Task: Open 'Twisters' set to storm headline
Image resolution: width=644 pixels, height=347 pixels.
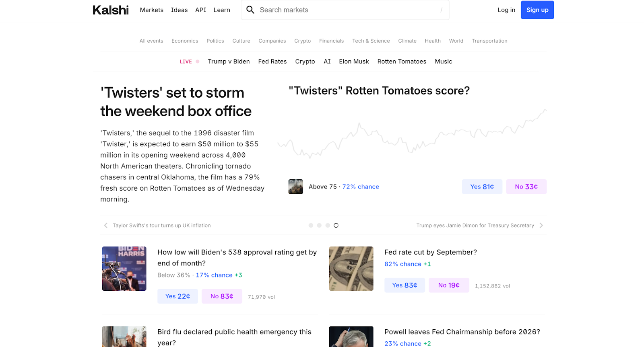Action: point(176,102)
